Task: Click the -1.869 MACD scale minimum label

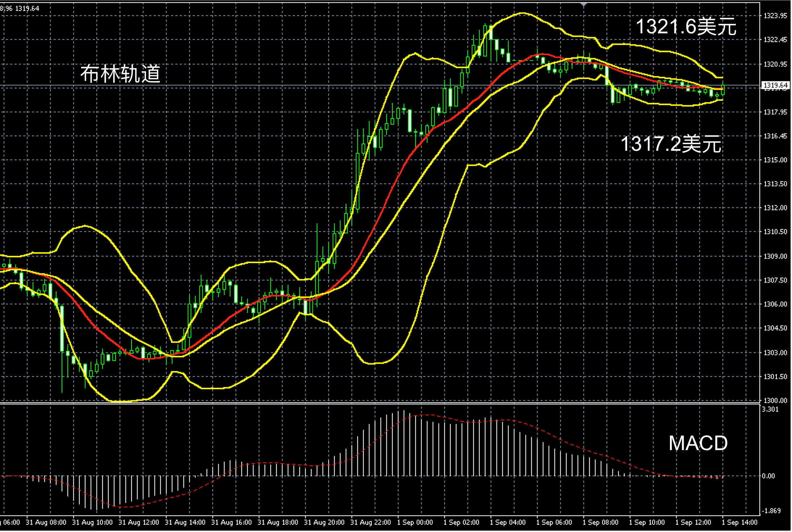Action: tap(771, 511)
